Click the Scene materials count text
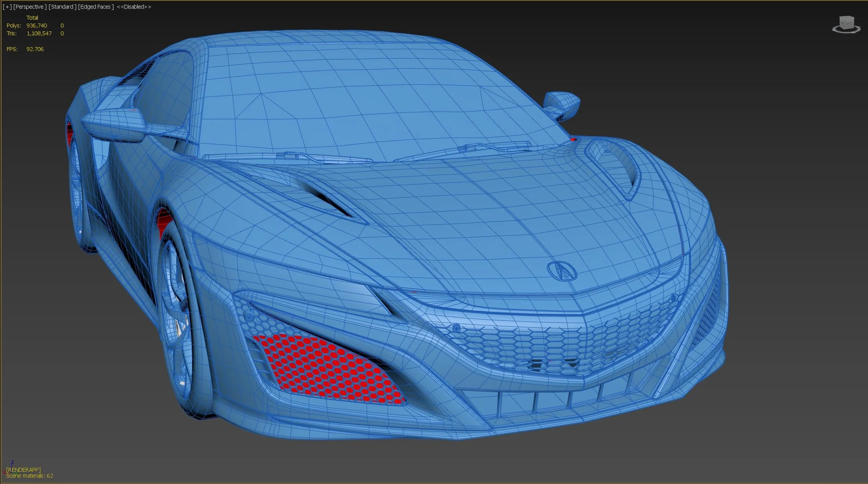The width and height of the screenshot is (868, 484). click(30, 476)
